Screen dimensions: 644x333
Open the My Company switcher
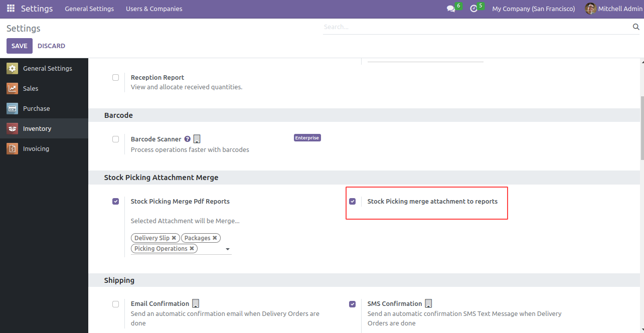(533, 9)
